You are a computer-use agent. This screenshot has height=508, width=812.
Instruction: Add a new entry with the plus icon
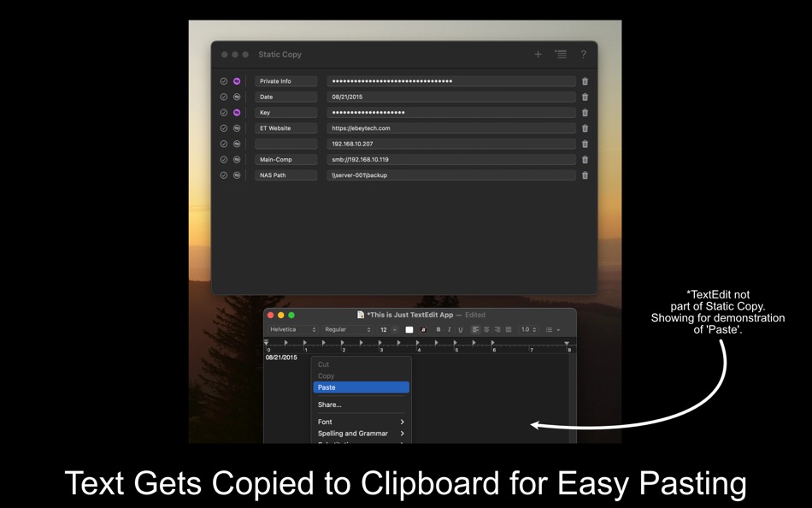[x=538, y=54]
